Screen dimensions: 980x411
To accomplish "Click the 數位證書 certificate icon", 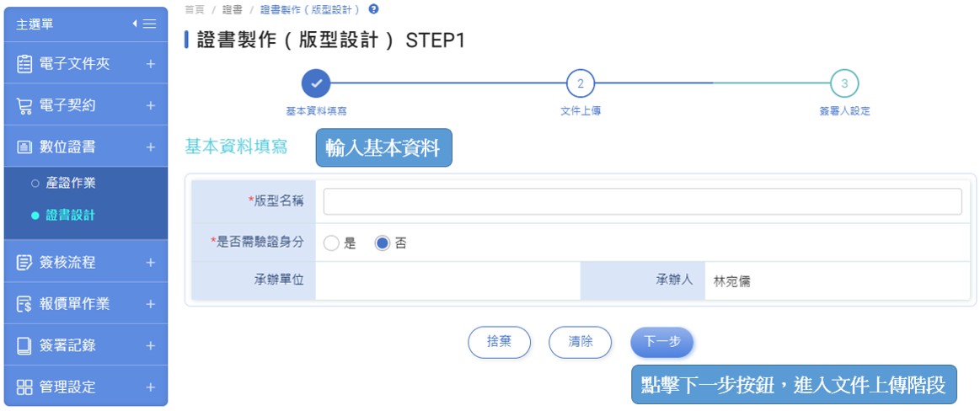I will (x=24, y=147).
